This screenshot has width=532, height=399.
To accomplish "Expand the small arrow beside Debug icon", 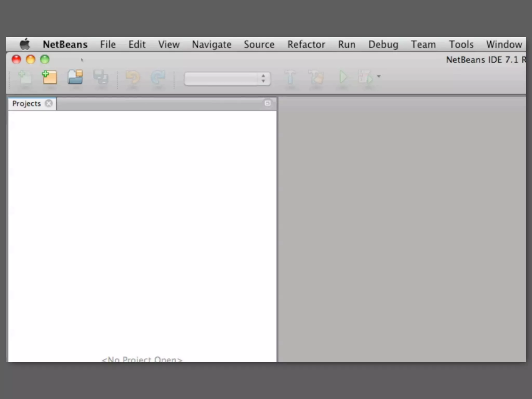I will coord(379,76).
